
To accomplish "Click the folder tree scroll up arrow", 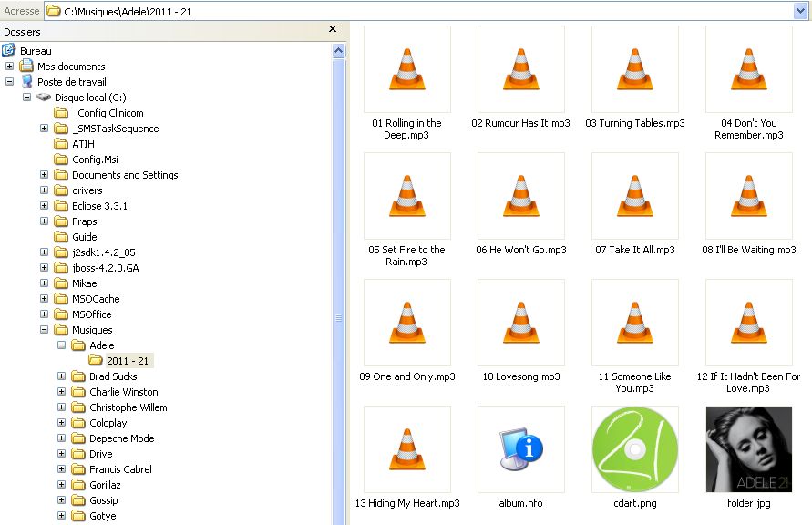I will pyautogui.click(x=339, y=51).
